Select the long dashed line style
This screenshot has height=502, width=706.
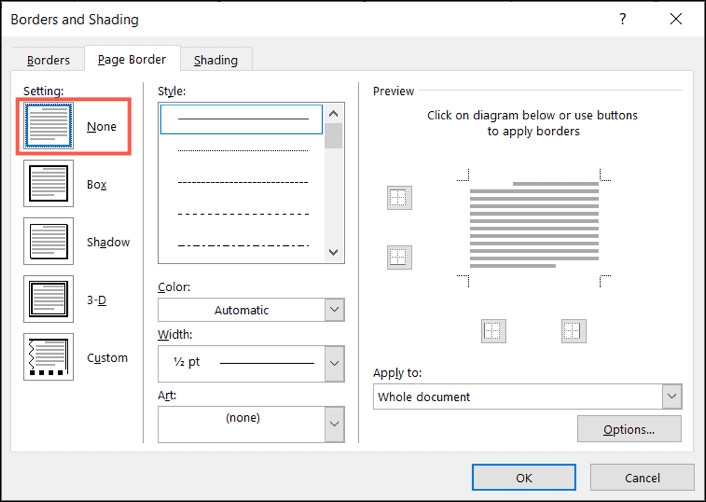tap(241, 214)
